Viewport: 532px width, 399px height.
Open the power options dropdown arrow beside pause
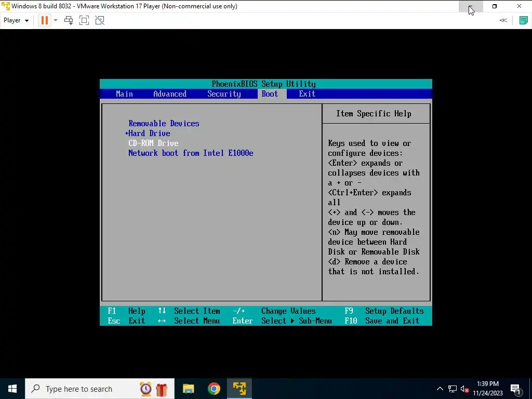point(56,20)
